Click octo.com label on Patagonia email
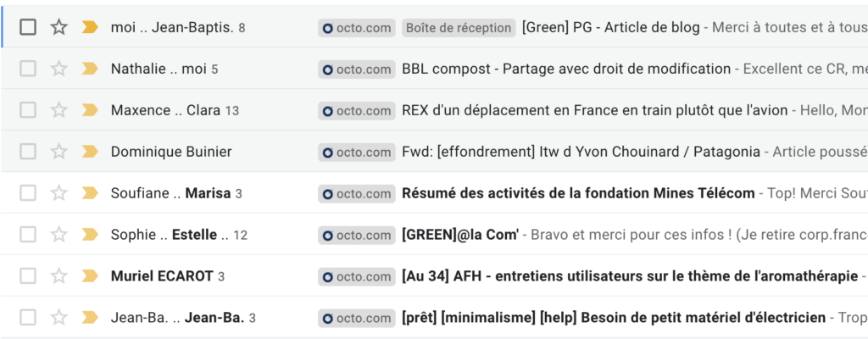This screenshot has width=868, height=339. coord(357,152)
